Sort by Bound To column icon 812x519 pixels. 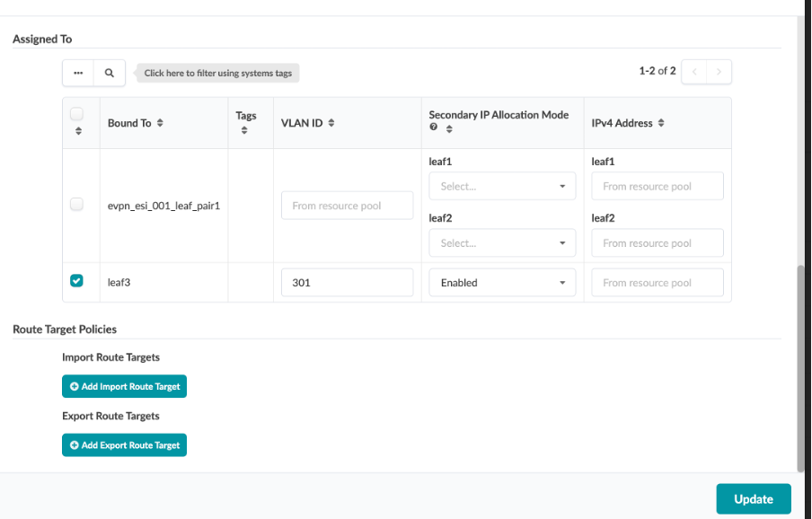click(160, 123)
